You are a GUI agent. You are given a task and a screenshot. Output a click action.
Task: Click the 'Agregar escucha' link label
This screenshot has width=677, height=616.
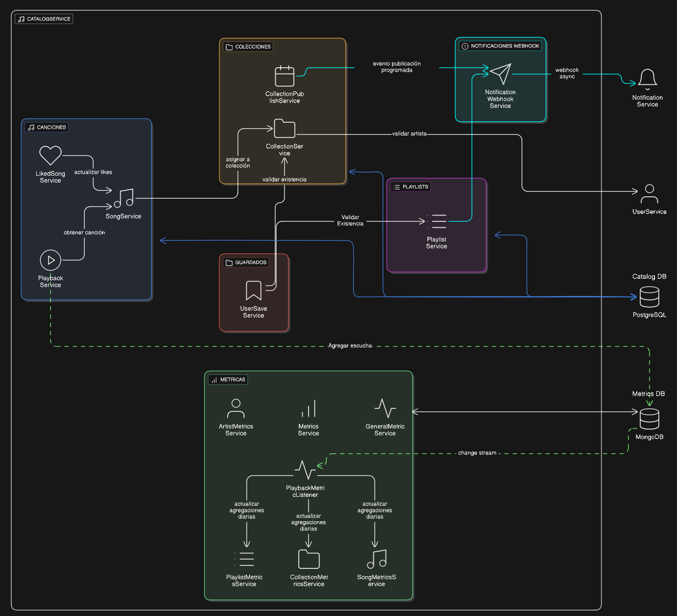(x=350, y=346)
